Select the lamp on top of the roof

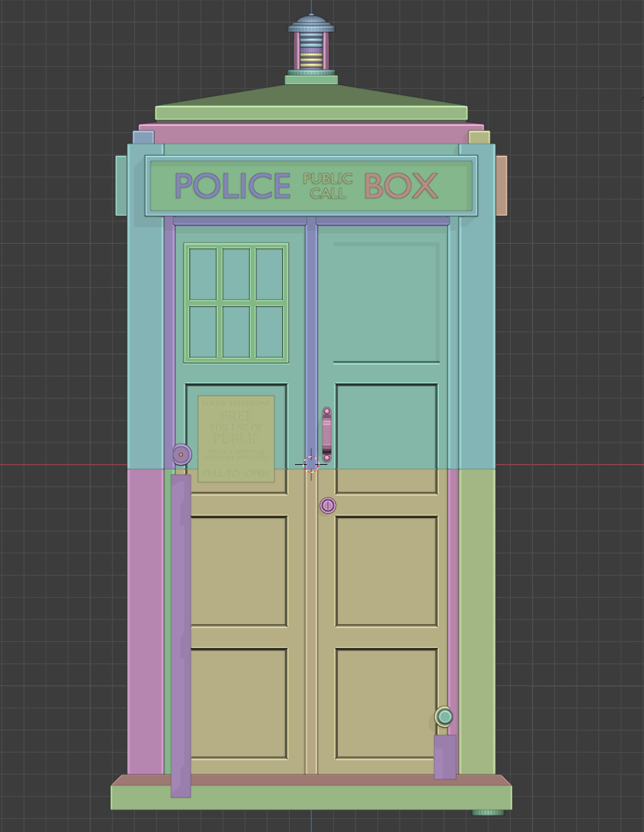[x=311, y=46]
